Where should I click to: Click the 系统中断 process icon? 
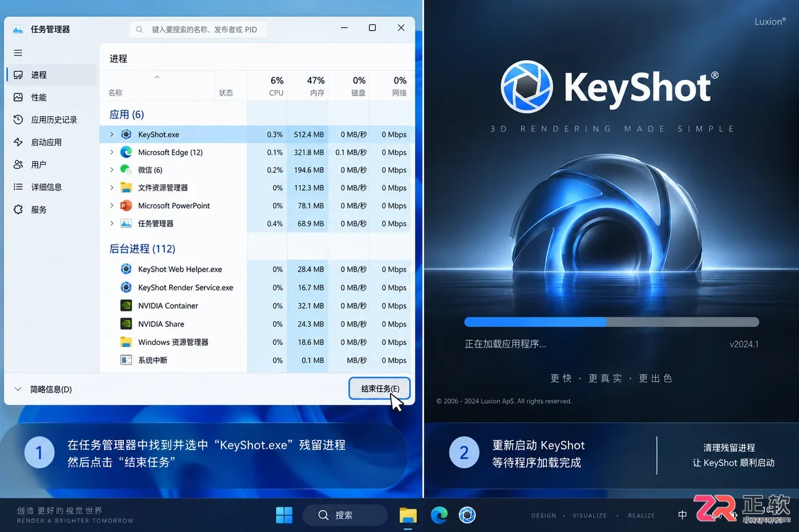tap(126, 360)
